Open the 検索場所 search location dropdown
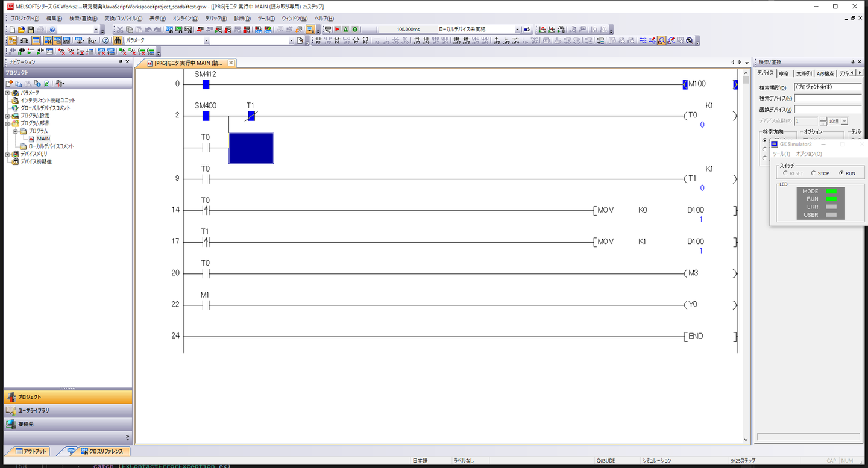 828,87
